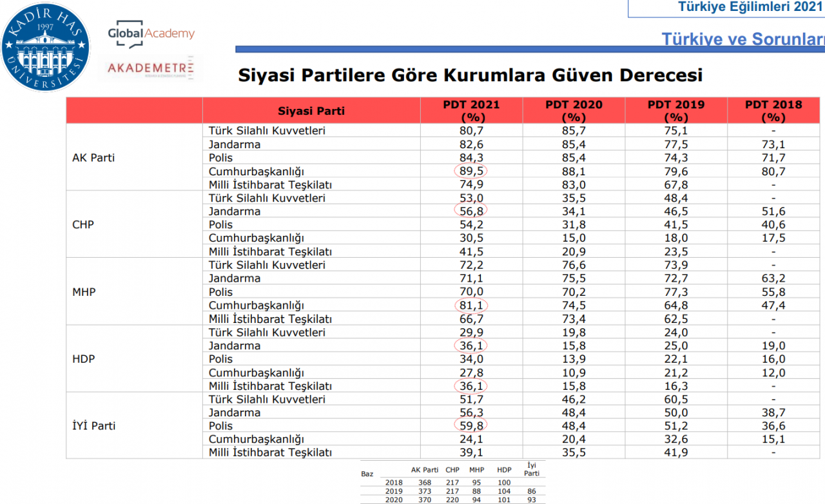Image resolution: width=825 pixels, height=504 pixels.
Task: Click 'Jandarma' in the CHP group
Action: 235,211
